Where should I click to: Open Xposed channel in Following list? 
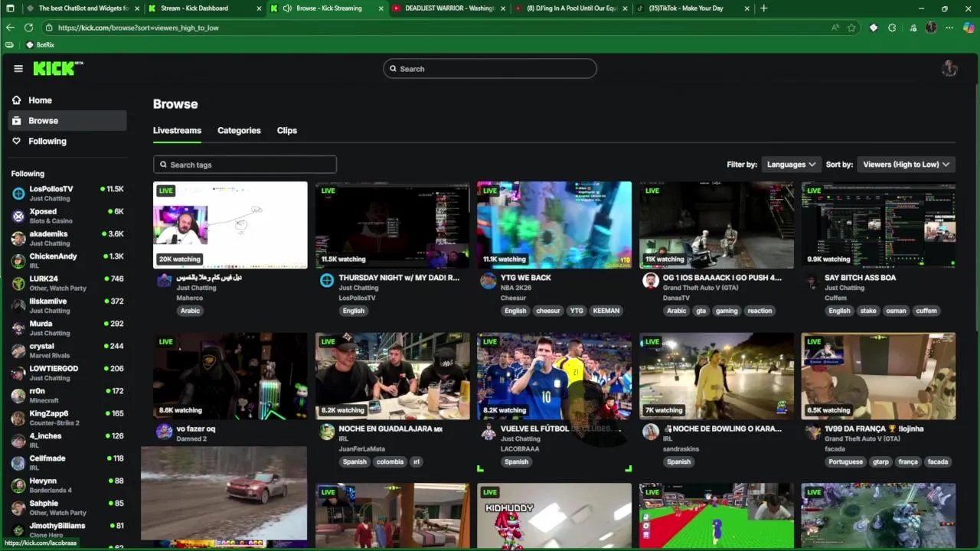tap(67, 216)
